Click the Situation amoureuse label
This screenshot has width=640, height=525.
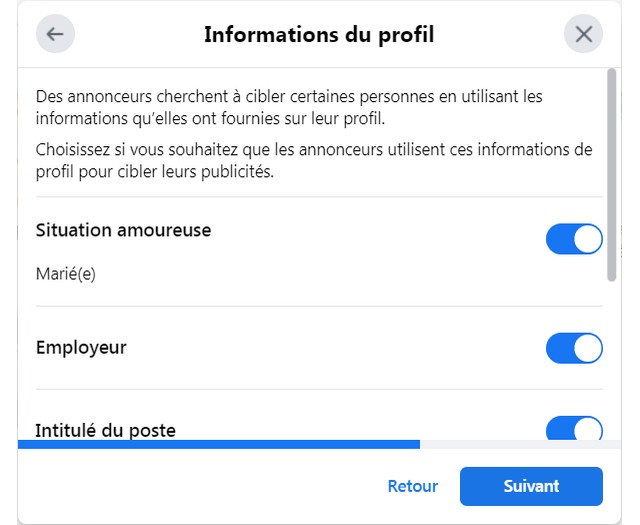(x=123, y=230)
